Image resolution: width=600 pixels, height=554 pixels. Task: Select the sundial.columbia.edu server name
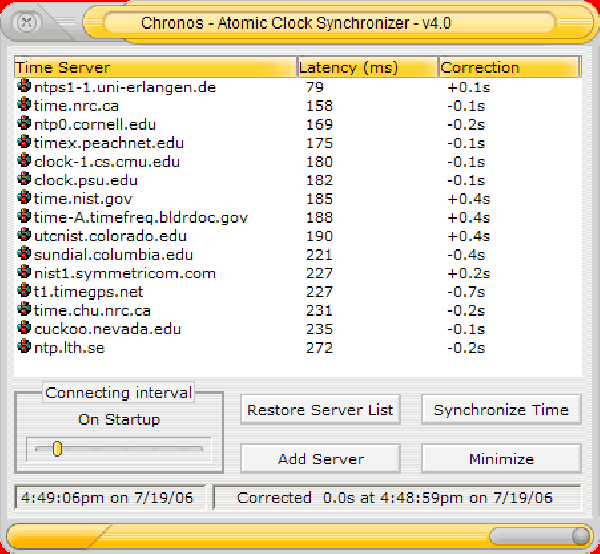tap(114, 255)
